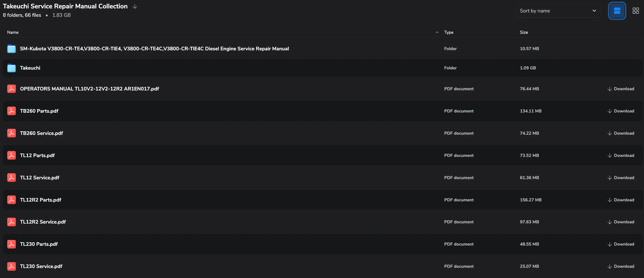Download TL12R2 Parts.pdf
The height and width of the screenshot is (278, 644).
pos(620,200)
